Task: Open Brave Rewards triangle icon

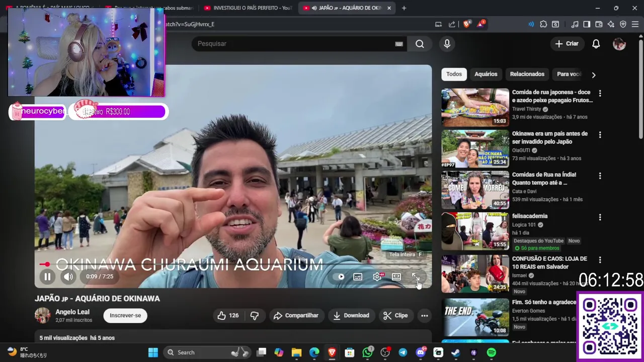Action: pyautogui.click(x=480, y=24)
